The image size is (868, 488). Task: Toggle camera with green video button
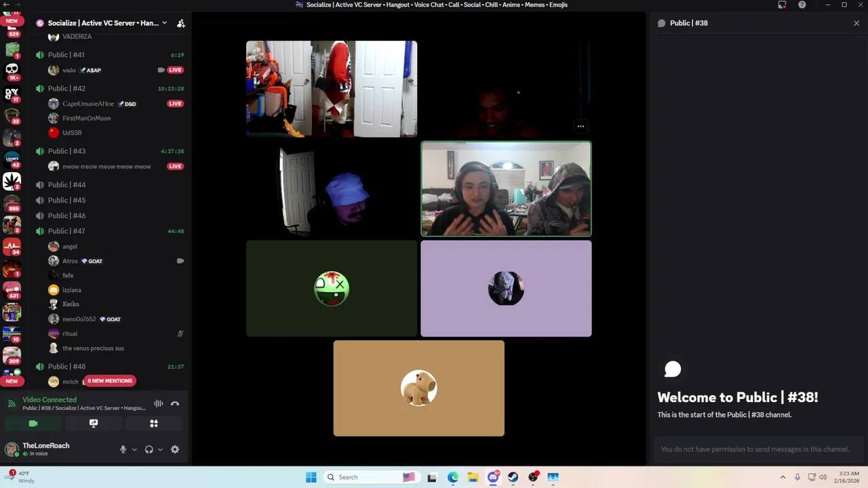coord(33,424)
